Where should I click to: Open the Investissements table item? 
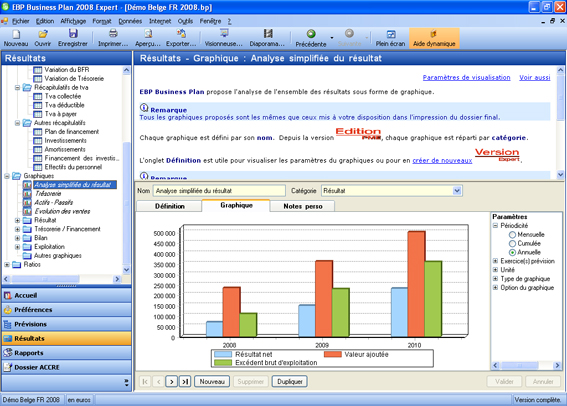click(65, 141)
